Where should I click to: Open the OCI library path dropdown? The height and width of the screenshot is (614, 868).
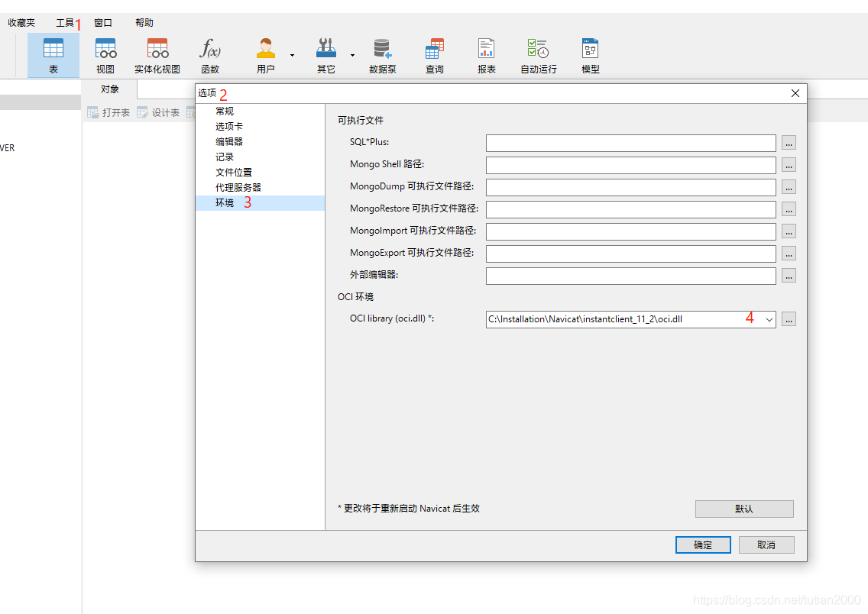pyautogui.click(x=769, y=320)
